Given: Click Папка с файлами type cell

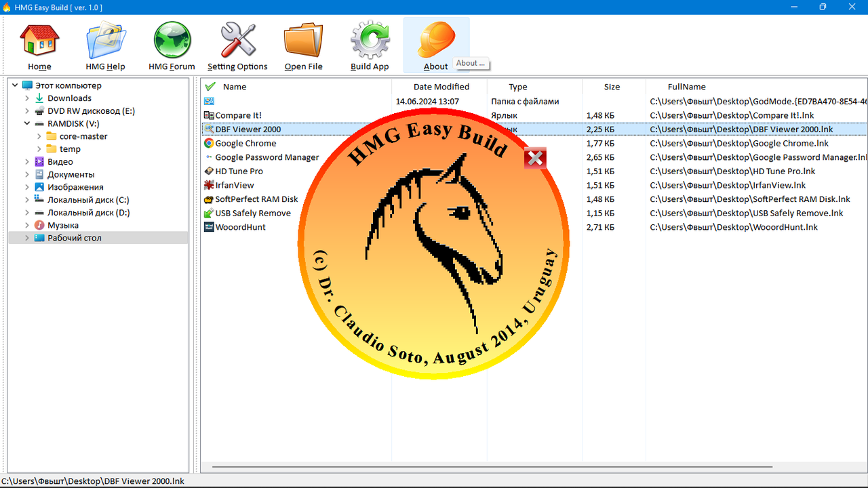Looking at the screenshot, I should tap(525, 101).
